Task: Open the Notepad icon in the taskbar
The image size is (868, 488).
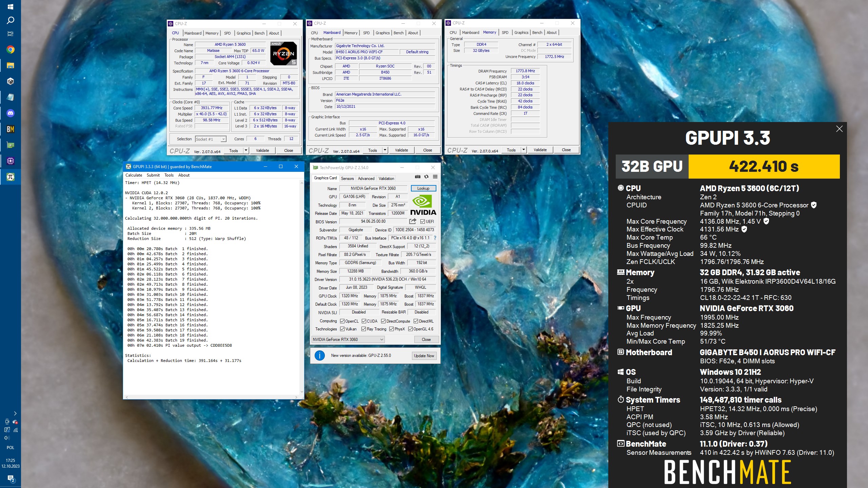Action: (x=11, y=97)
